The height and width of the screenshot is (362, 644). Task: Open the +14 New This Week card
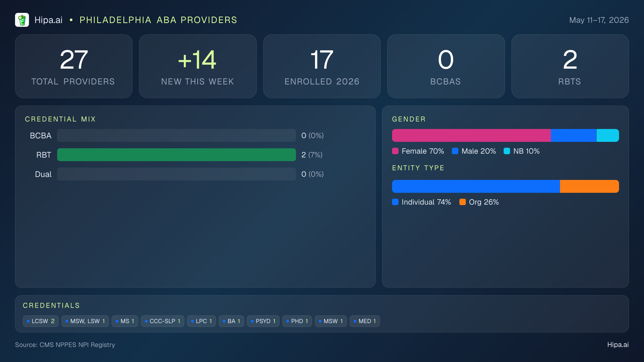[x=198, y=66]
